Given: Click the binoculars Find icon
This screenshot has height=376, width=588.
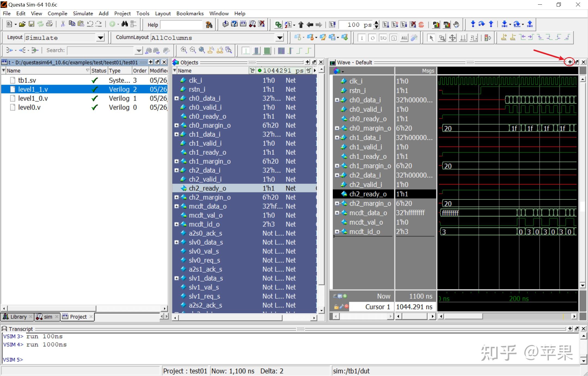Looking at the screenshot, I should coord(125,24).
